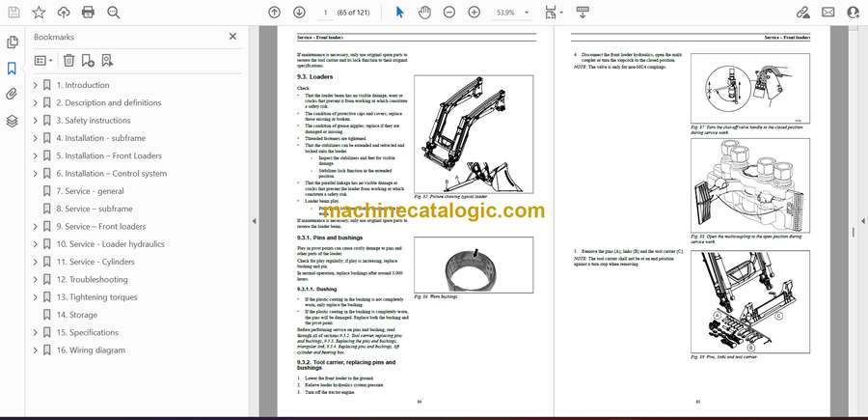Image resolution: width=868 pixels, height=420 pixels.
Task: Open bookmark 15. Specifications
Action: (x=88, y=332)
